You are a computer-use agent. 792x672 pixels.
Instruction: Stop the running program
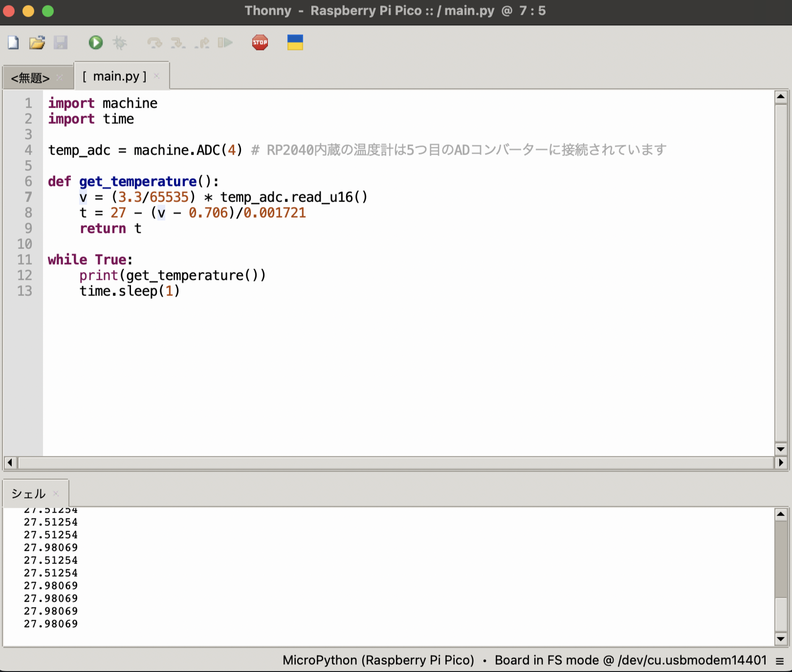(260, 43)
